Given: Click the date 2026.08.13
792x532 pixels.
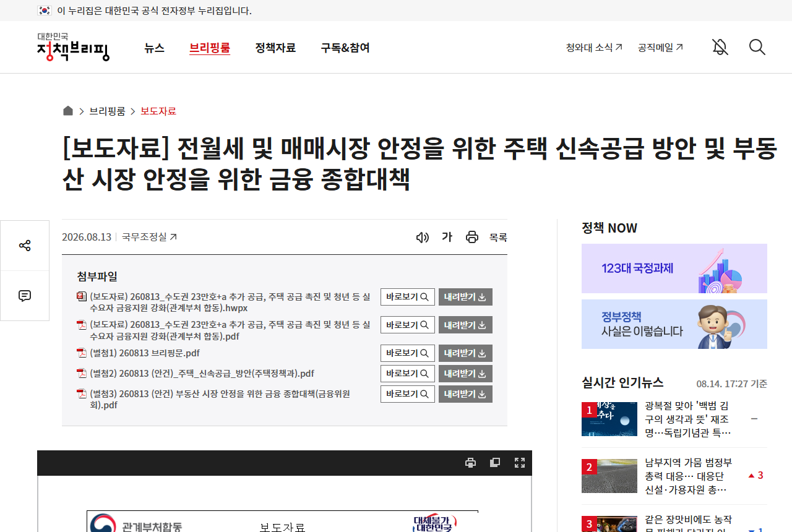Looking at the screenshot, I should click(87, 237).
